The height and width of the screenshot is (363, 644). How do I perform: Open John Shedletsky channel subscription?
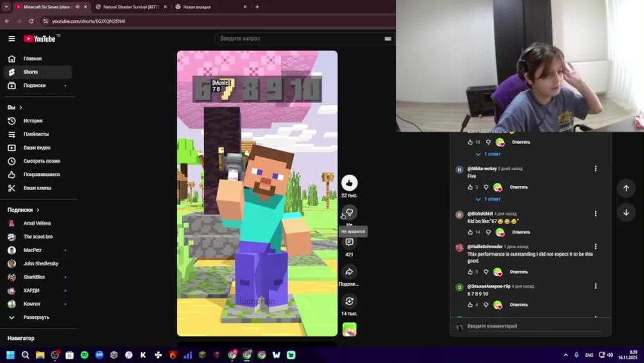tap(38, 264)
